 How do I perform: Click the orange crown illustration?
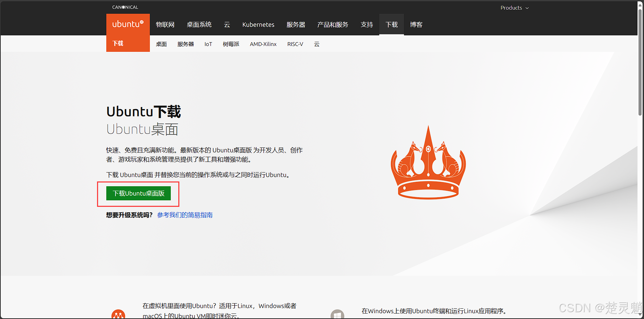pyautogui.click(x=428, y=162)
